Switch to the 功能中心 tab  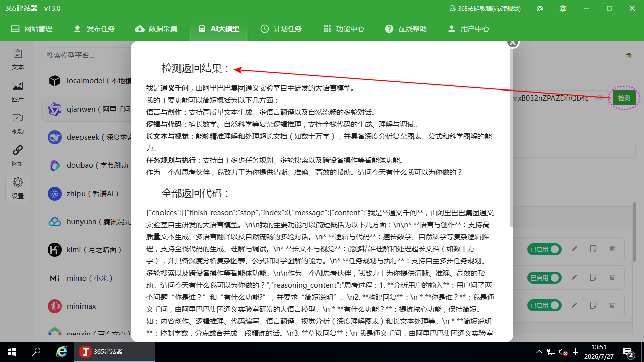pos(344,29)
